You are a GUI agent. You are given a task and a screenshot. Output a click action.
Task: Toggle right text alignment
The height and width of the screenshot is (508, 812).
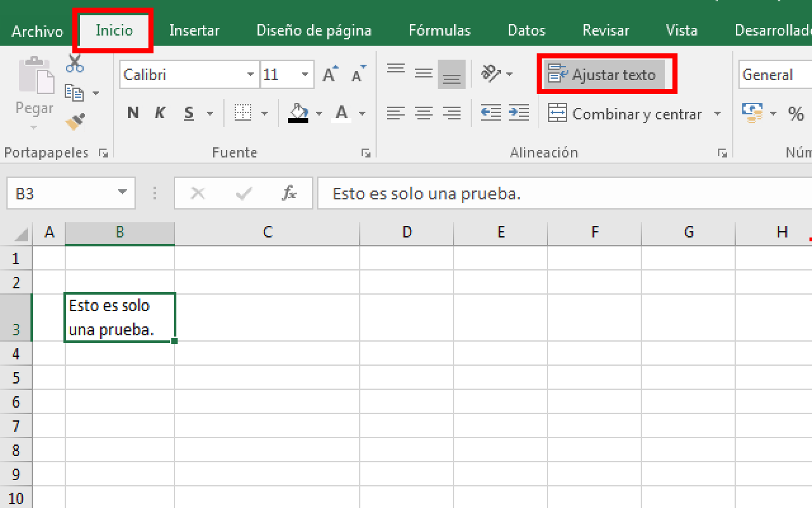452,113
